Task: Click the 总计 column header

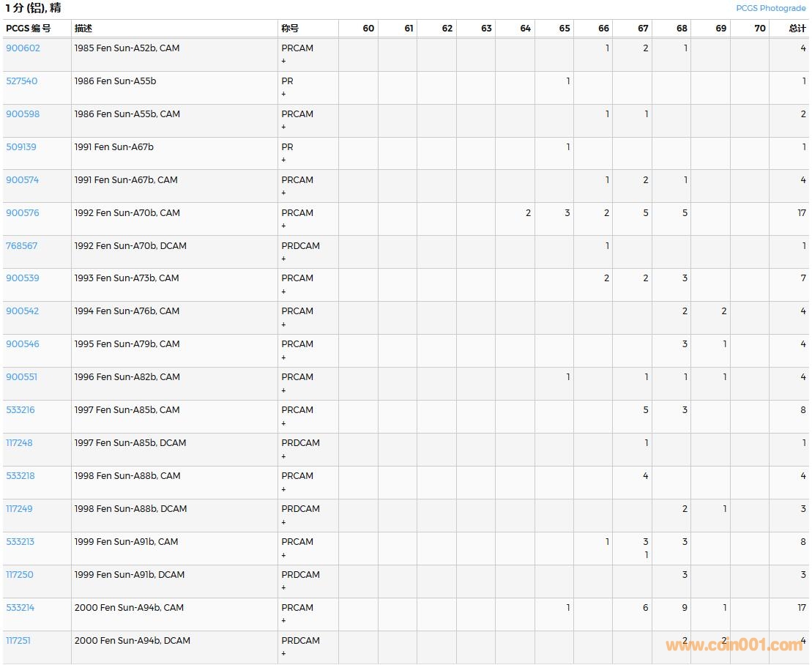Action: click(797, 29)
